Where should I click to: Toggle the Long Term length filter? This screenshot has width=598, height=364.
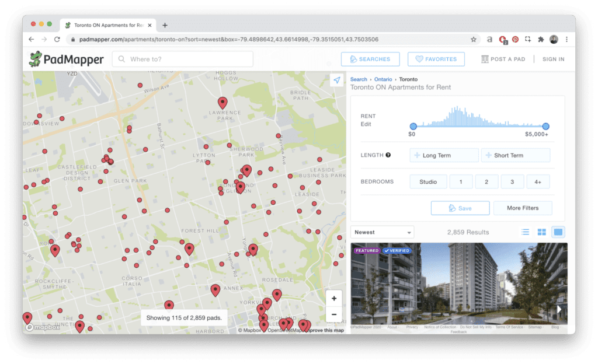tap(444, 155)
